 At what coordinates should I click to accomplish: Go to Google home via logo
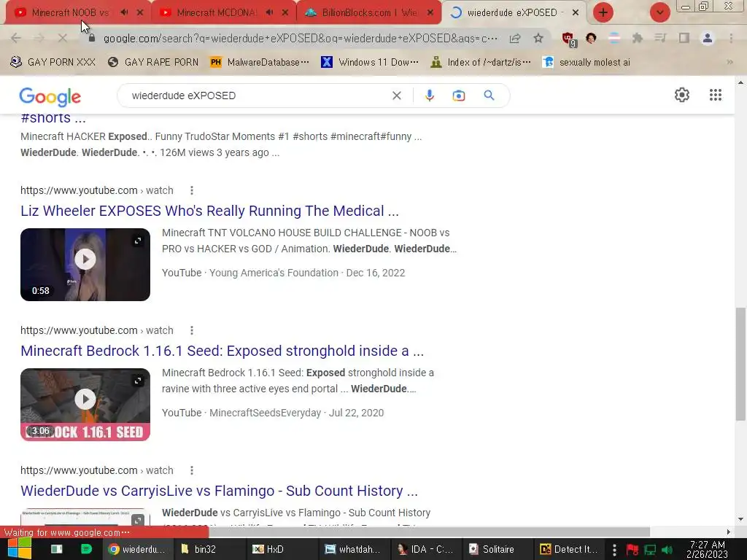click(50, 97)
